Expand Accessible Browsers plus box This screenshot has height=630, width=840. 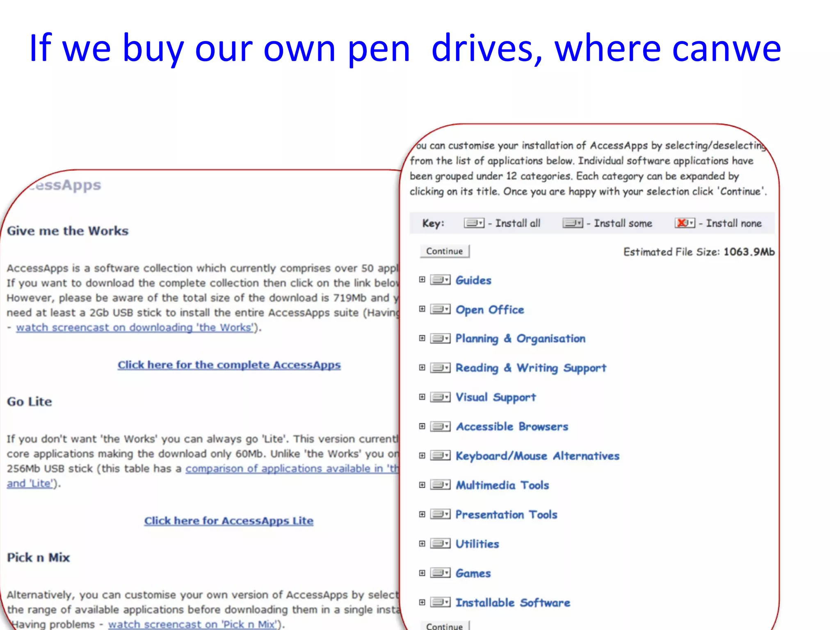pyautogui.click(x=422, y=426)
